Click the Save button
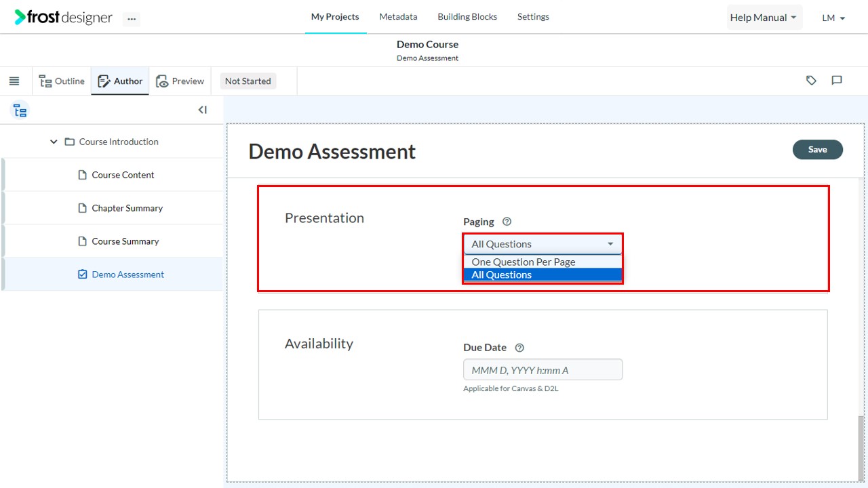This screenshot has height=488, width=868. click(x=818, y=150)
